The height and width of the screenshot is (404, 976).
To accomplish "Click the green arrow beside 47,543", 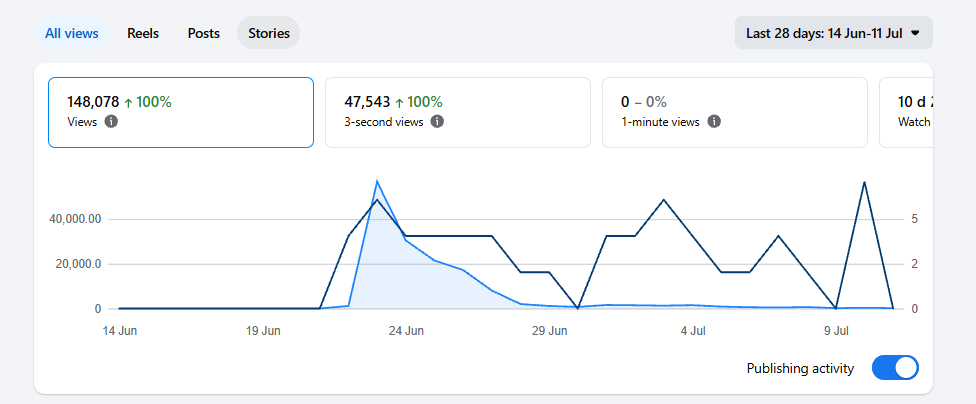I will click(x=399, y=102).
